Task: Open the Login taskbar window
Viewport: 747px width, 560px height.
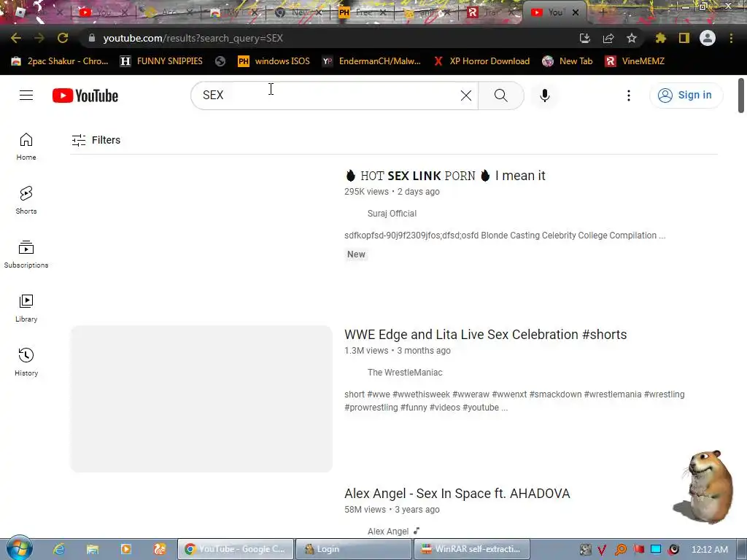Action: 354,549
